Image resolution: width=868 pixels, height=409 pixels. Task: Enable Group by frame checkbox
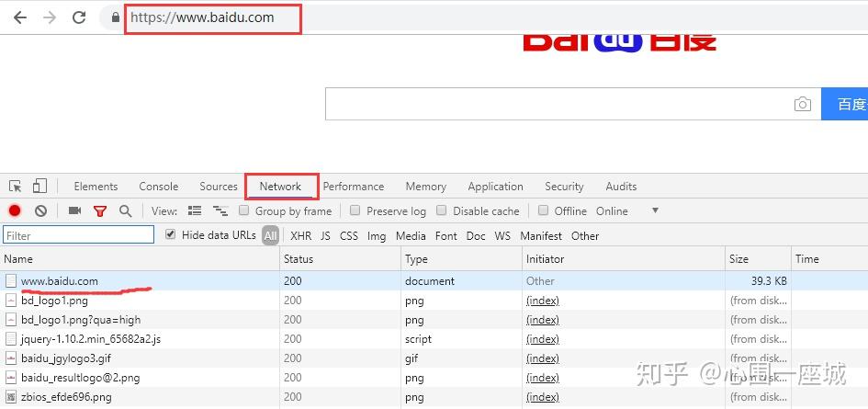tap(244, 210)
